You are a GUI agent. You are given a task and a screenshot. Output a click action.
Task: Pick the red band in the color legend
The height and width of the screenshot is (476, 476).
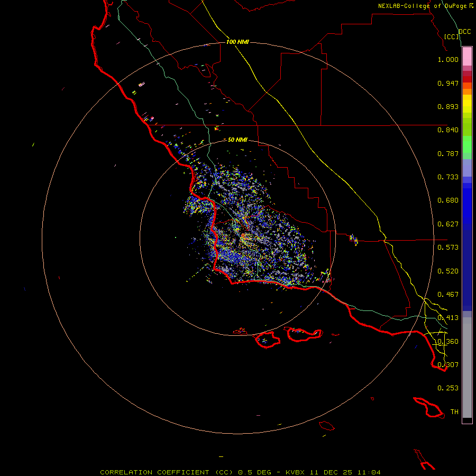[x=467, y=79]
